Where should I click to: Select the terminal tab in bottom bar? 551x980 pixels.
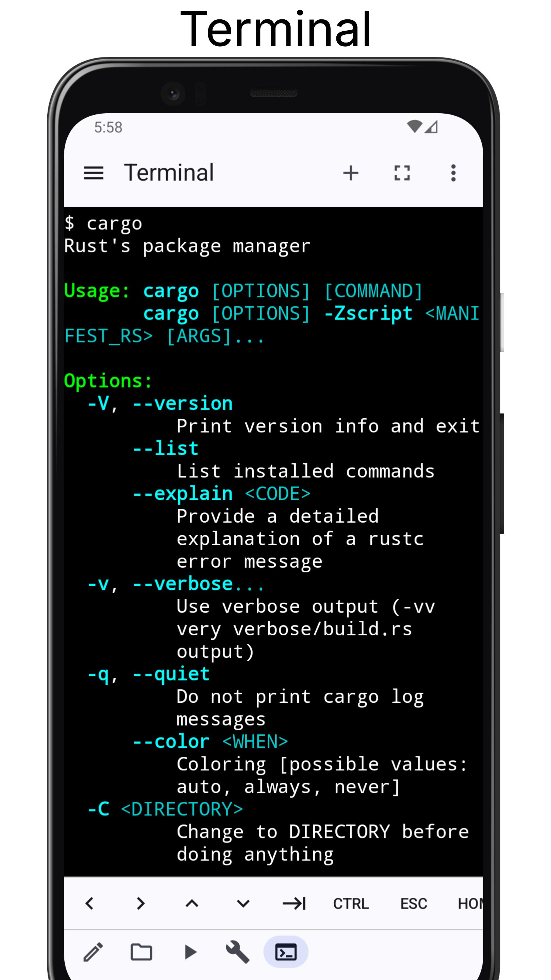pos(286,952)
